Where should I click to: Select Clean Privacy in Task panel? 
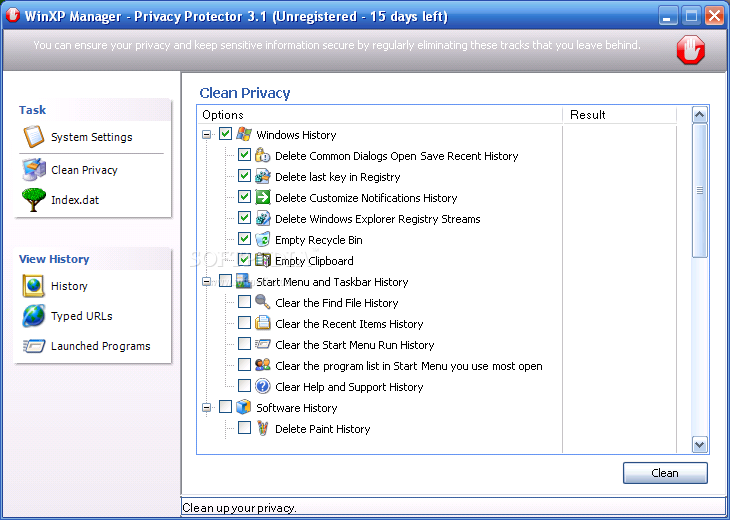84,170
